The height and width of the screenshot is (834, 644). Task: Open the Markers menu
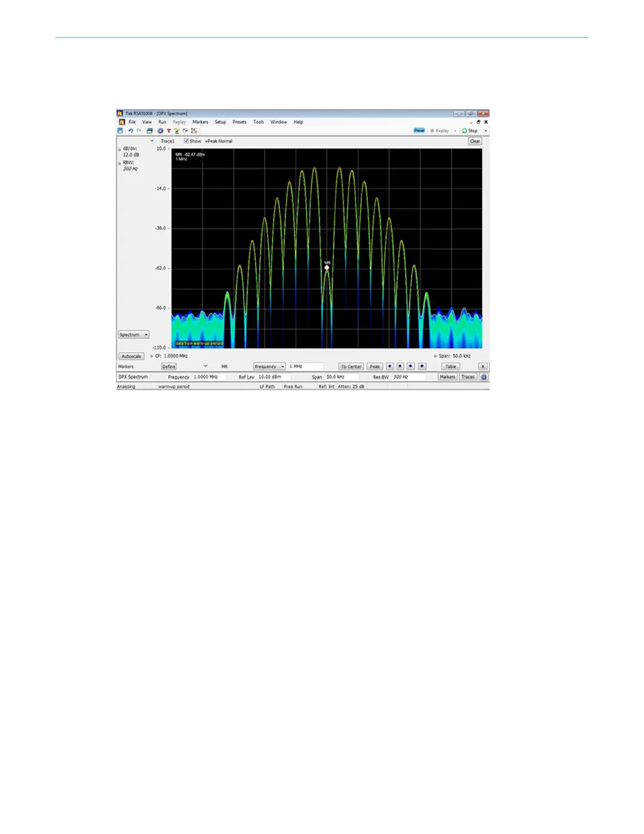[x=200, y=122]
